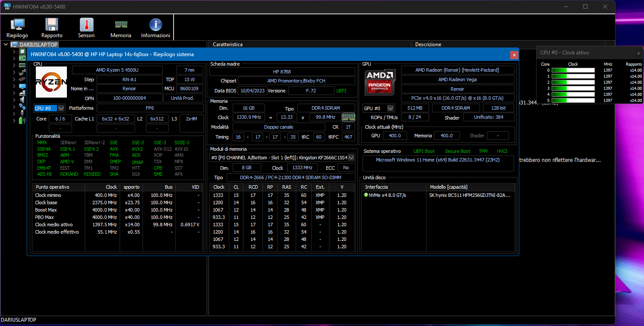
Task: Select the CPU chip icon in tree
Action: tap(22, 51)
